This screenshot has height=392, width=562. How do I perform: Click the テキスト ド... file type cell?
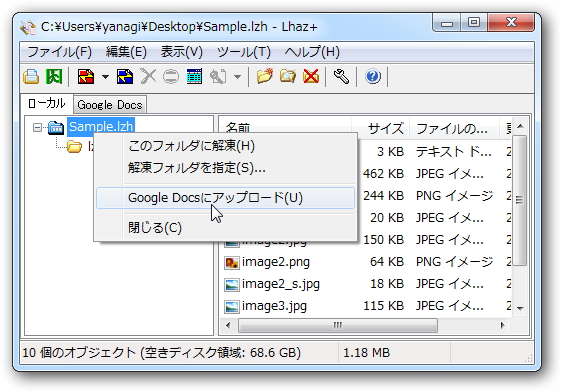[453, 152]
